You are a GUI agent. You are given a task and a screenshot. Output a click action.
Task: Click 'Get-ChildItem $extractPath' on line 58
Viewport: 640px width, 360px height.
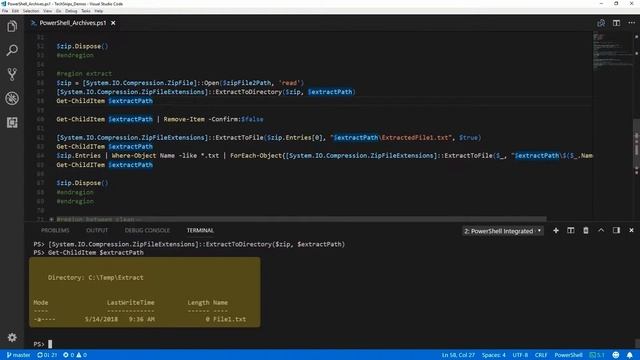pos(104,101)
